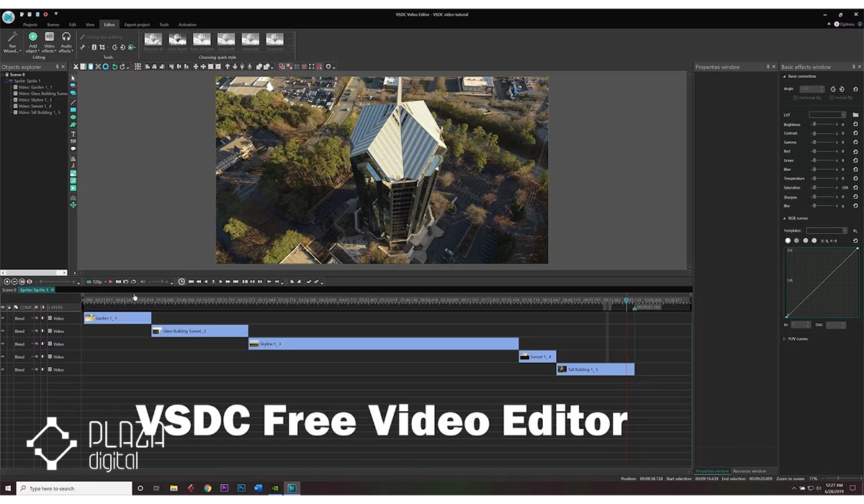Open the View ribbon tab

pyautogui.click(x=90, y=24)
